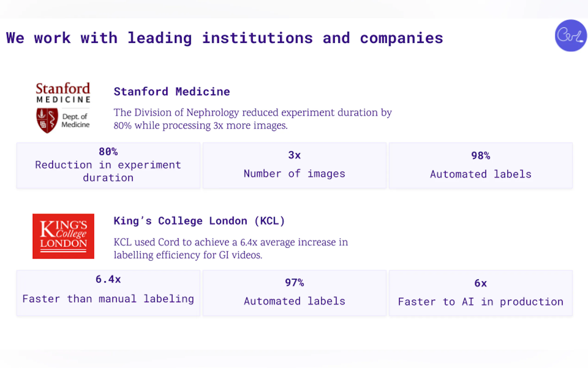Click the 3x statistic value
Screen dimensions: 588x368
coord(294,155)
